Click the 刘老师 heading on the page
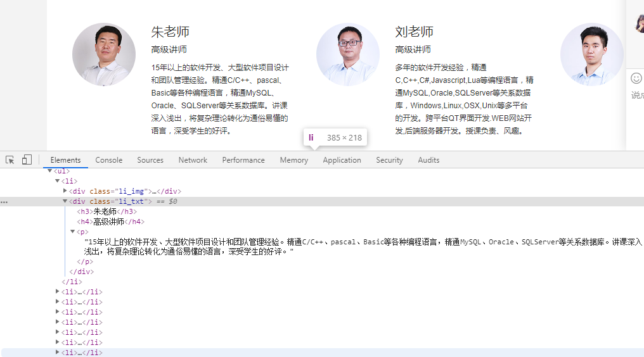This screenshot has width=644, height=357. click(414, 32)
